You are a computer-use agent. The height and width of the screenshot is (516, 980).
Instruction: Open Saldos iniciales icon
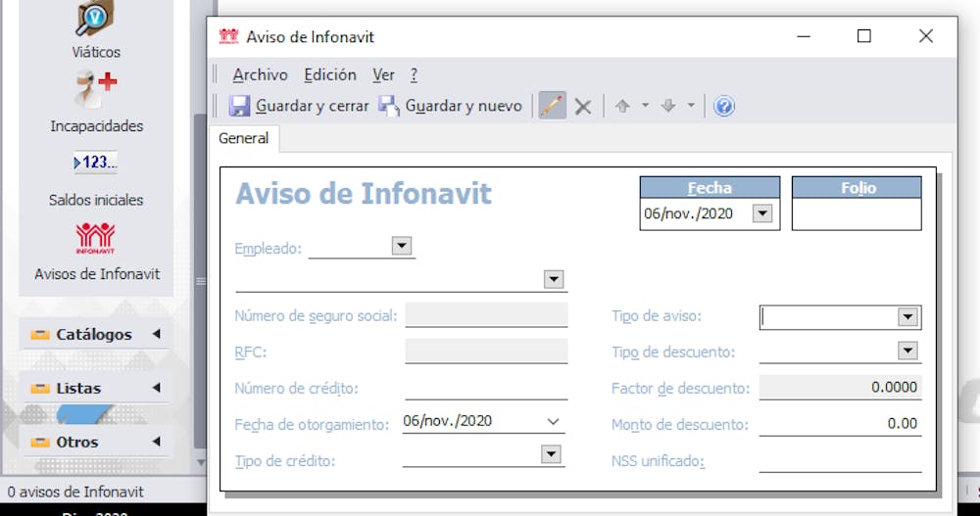(96, 163)
